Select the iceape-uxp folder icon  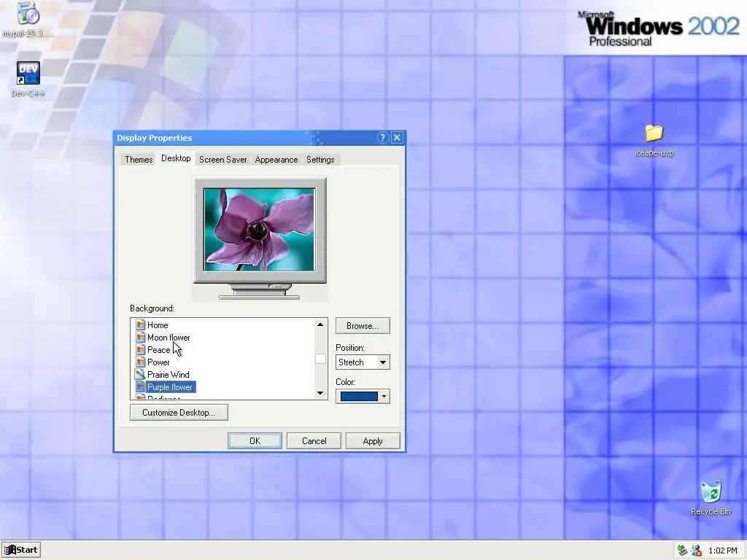(654, 133)
